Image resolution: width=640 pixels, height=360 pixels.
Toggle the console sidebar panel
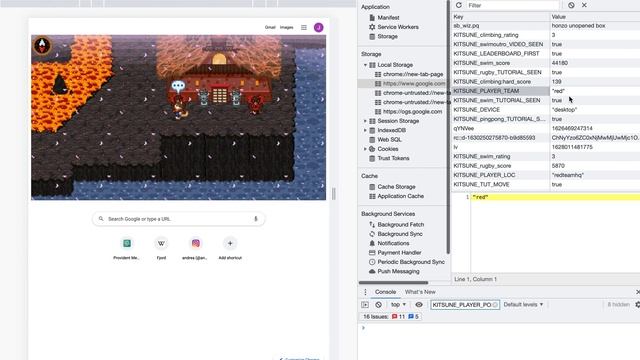coord(365,305)
